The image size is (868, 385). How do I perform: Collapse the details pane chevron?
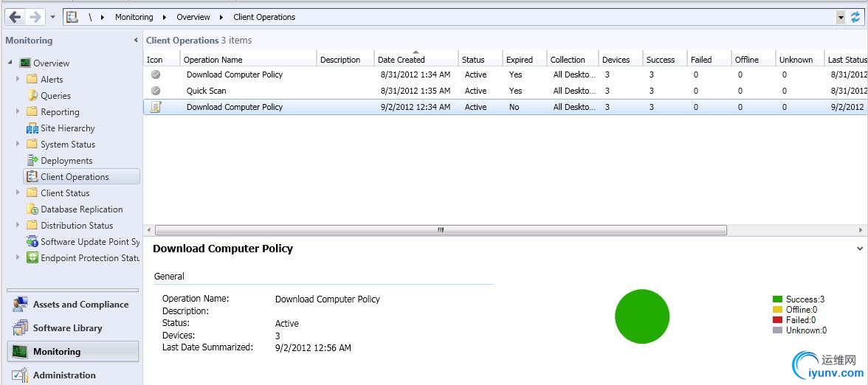pyautogui.click(x=860, y=249)
